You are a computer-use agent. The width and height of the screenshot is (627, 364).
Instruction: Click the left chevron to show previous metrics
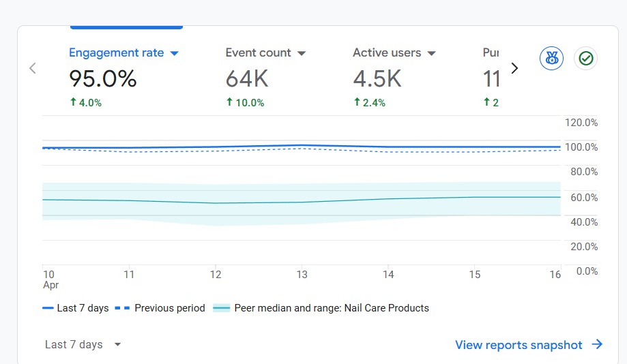click(32, 68)
